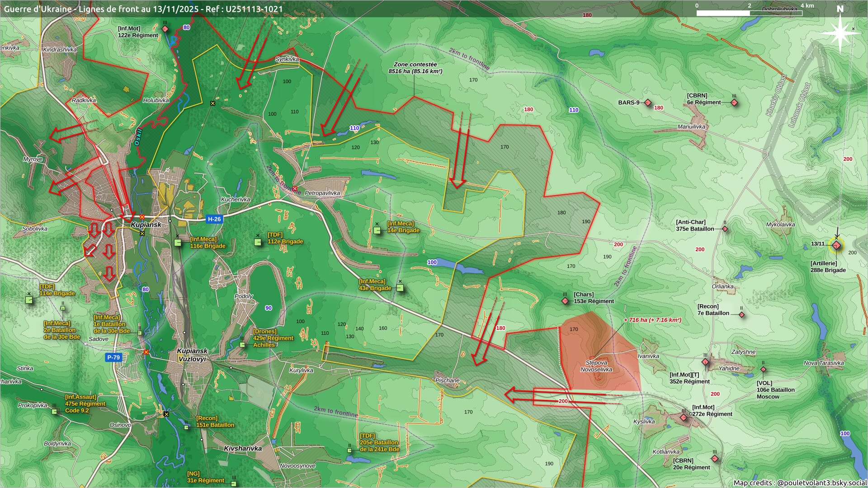
Task: Click the P-79 road shield label
Action: (x=113, y=357)
